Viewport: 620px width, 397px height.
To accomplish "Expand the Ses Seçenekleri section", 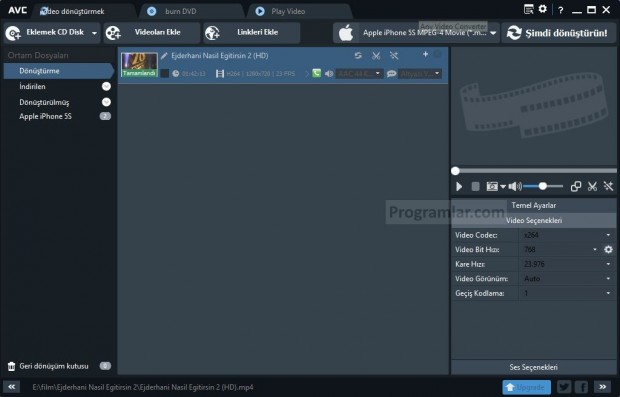I will click(534, 367).
